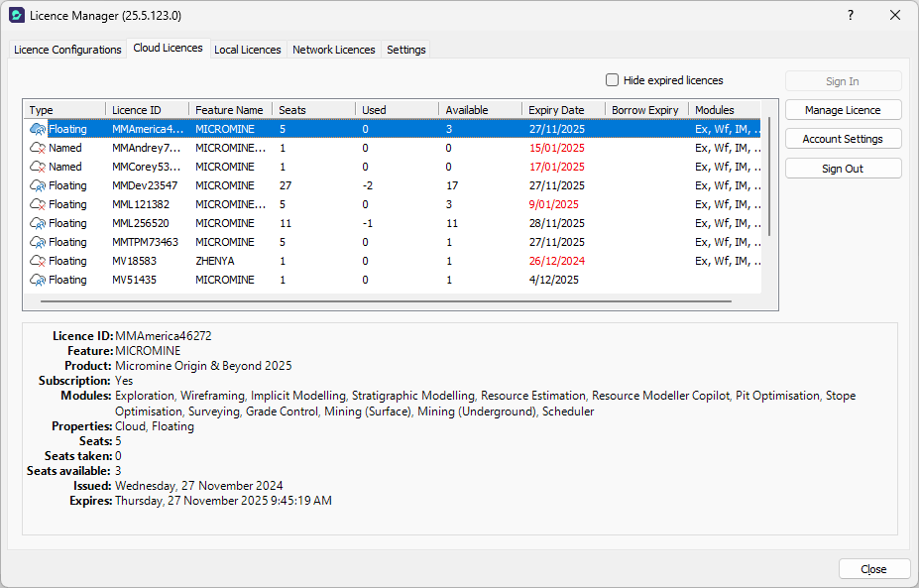Select the MML121382 licence ID cell
919x588 pixels.
[x=141, y=204]
